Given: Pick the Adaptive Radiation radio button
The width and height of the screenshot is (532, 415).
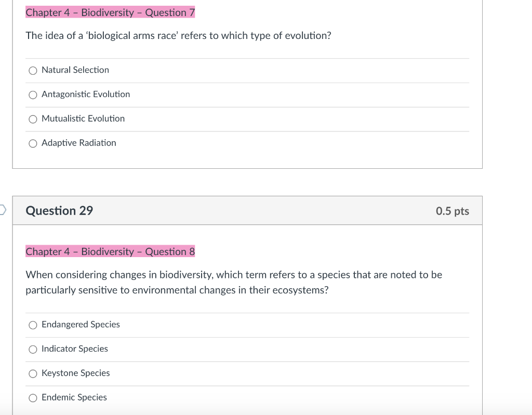Looking at the screenshot, I should [33, 143].
